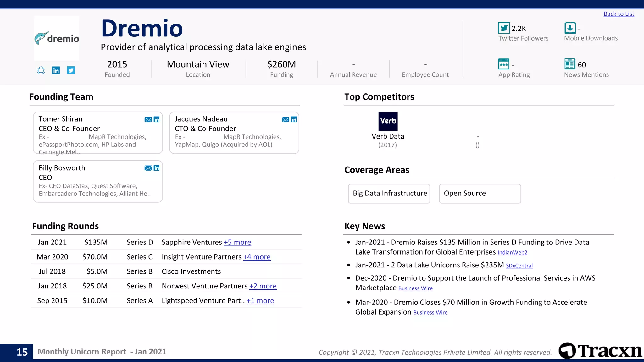The image size is (644, 362).
Task: Select the Big Data Infrastructure coverage area
Action: point(389,194)
